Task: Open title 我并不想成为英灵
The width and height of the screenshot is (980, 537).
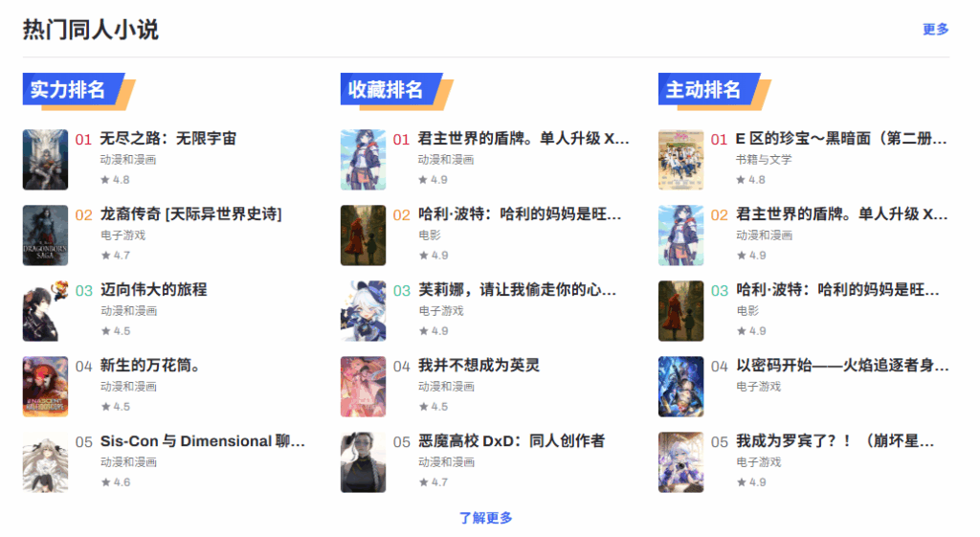Action: 479,365
